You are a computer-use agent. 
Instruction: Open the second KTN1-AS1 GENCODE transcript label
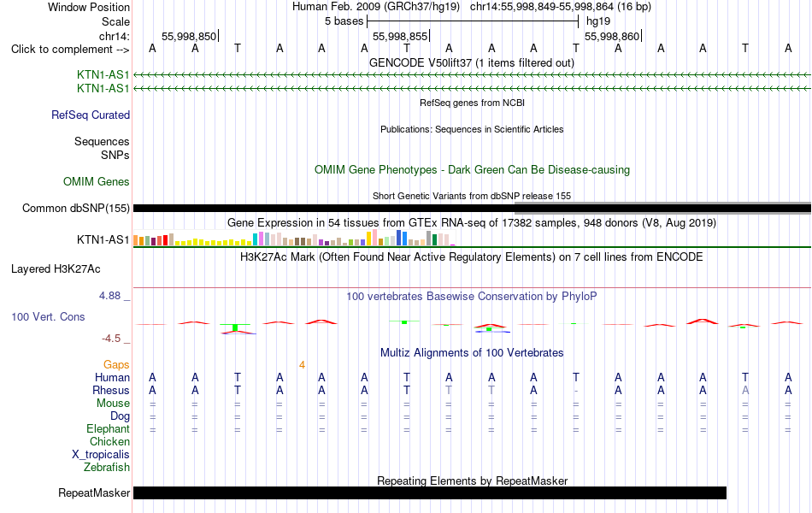pyautogui.click(x=103, y=89)
